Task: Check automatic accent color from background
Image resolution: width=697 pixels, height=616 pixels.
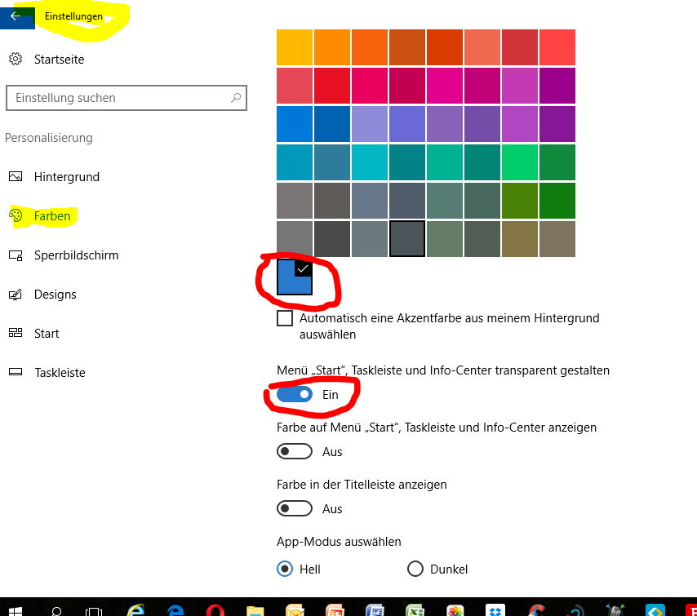Action: tap(285, 318)
